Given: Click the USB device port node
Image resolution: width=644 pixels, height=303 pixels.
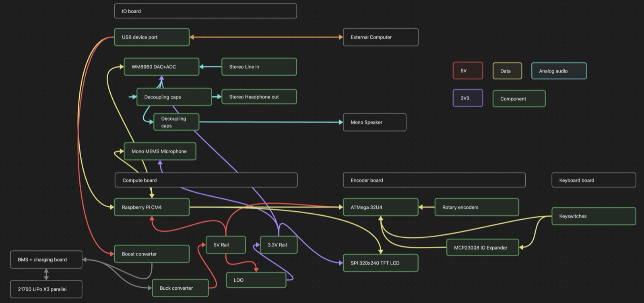Looking at the screenshot, I should 152,37.
